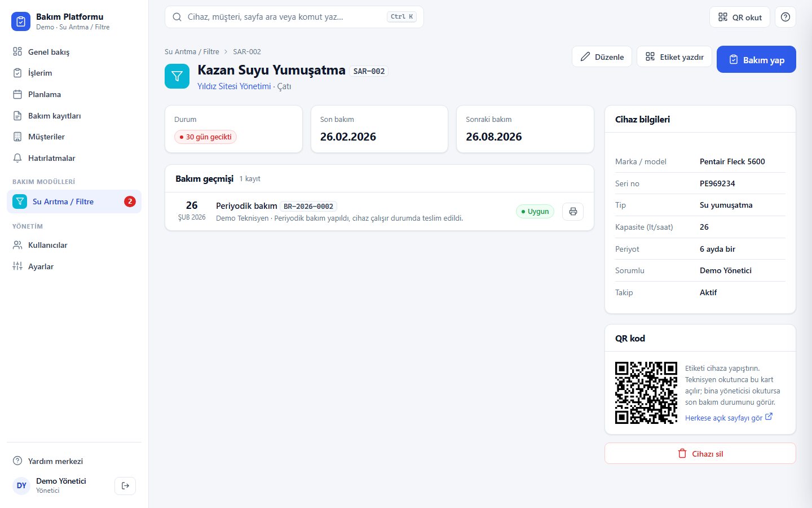Click Etiket yazdır button
Viewport: 812px width, 508px height.
point(674,56)
